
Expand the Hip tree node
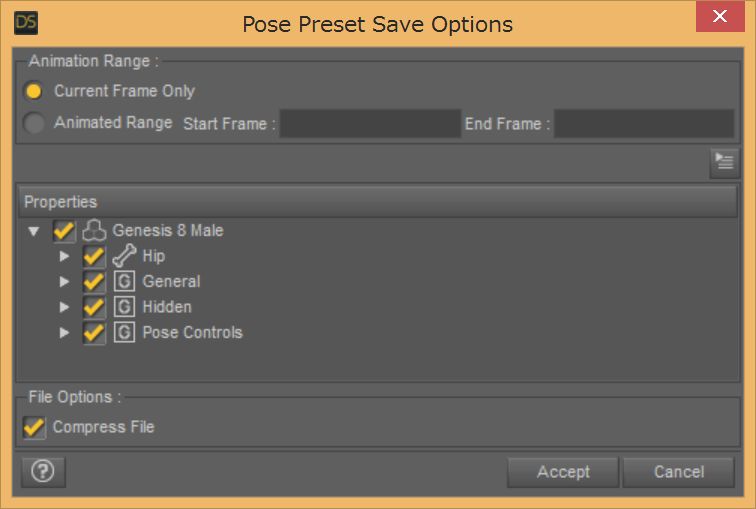[x=64, y=256]
